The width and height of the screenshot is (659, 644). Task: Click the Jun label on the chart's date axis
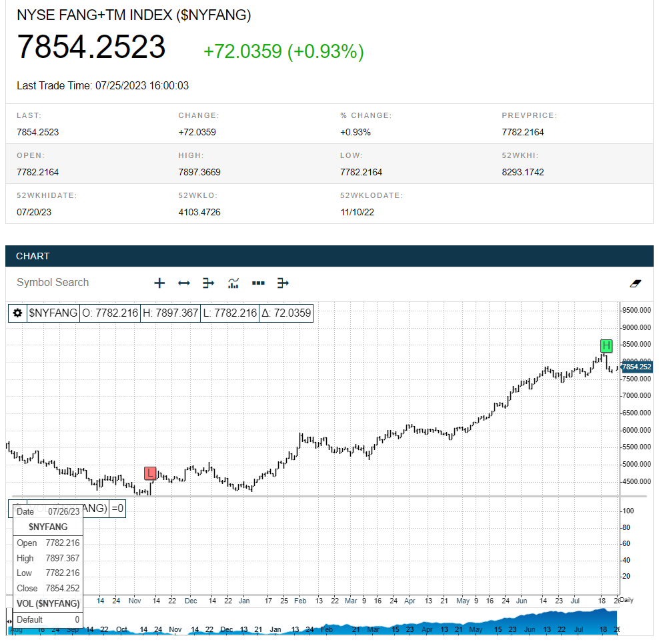point(522,601)
